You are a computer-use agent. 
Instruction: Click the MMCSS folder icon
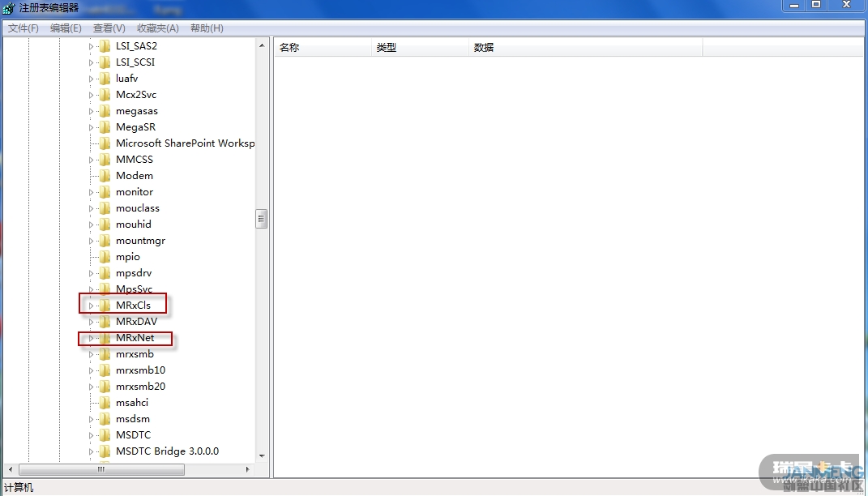[x=105, y=160]
